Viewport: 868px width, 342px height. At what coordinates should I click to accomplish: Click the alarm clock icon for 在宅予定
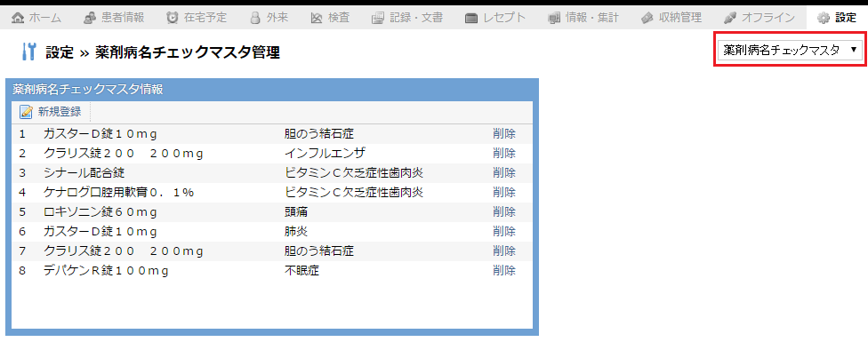click(x=173, y=18)
